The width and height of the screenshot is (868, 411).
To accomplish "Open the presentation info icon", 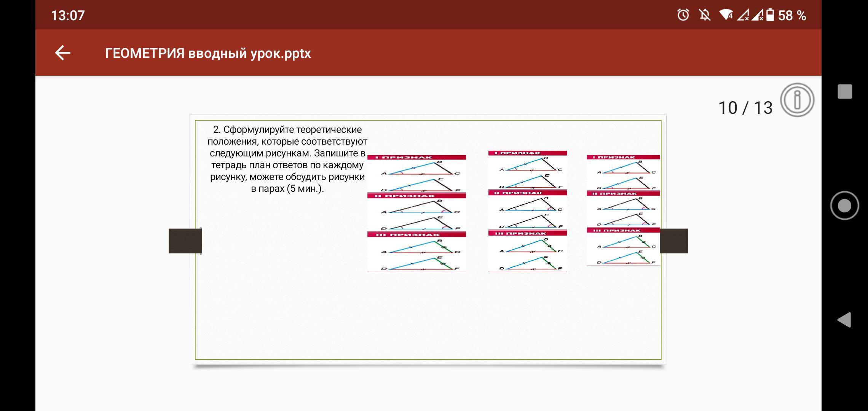I will pyautogui.click(x=797, y=100).
